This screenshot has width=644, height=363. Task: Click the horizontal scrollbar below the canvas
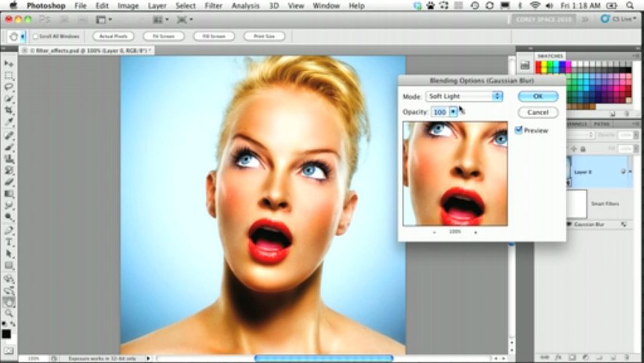323,358
